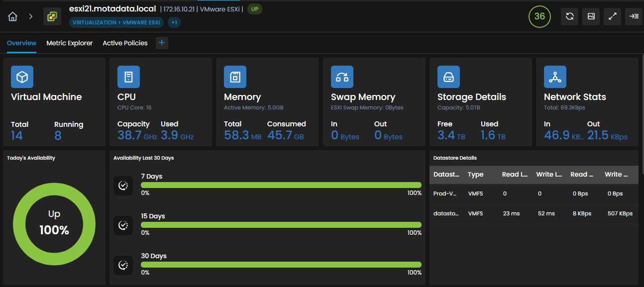Click CPU capacity value 38.7 GHz
The width and height of the screenshot is (644, 287).
tap(137, 135)
